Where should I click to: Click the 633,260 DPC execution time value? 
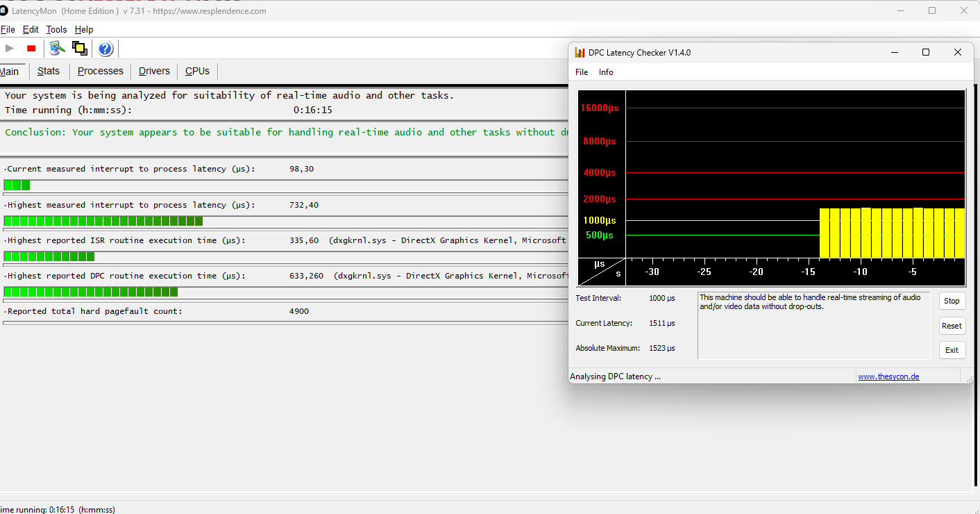pos(306,276)
